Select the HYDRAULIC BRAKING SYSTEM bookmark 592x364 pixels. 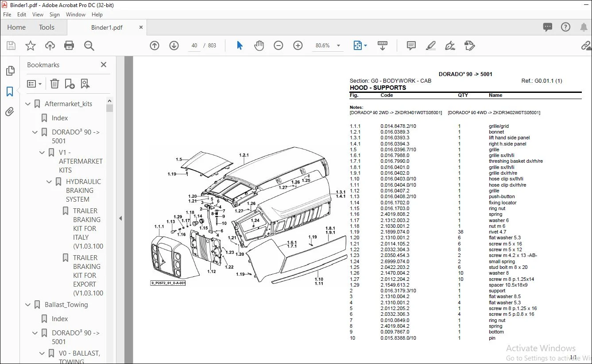point(83,191)
